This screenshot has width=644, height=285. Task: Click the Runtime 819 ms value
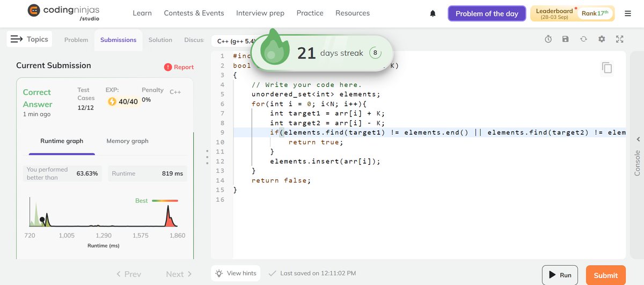[x=172, y=173]
